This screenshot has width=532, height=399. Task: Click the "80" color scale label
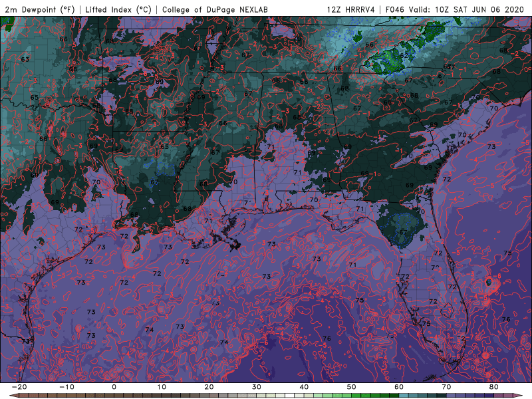tap(494, 387)
